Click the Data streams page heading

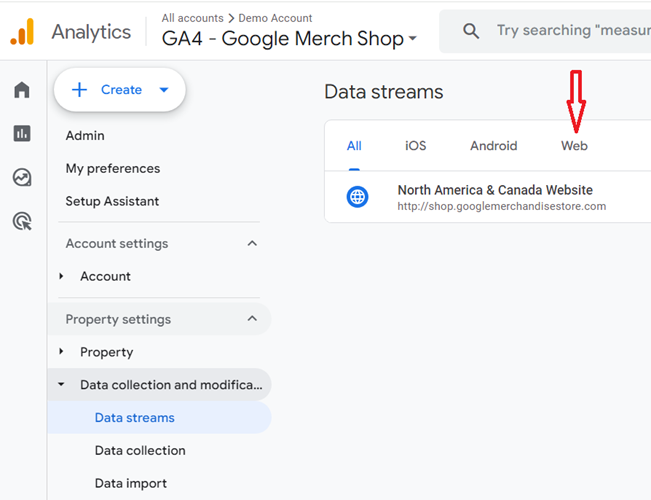[x=384, y=92]
